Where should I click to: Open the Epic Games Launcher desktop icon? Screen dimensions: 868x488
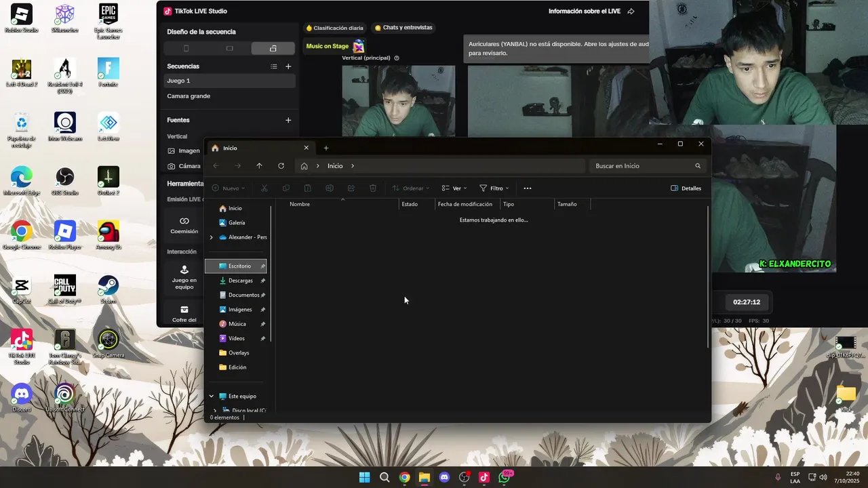pyautogui.click(x=108, y=20)
